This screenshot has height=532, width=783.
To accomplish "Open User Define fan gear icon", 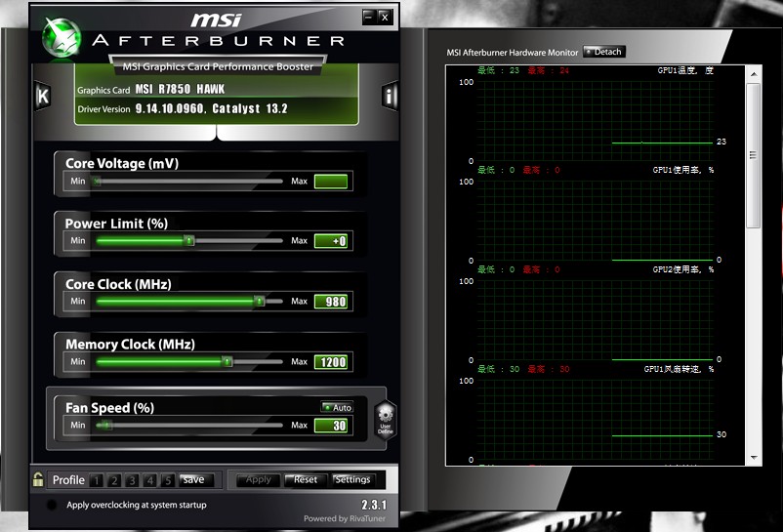I will tap(386, 419).
